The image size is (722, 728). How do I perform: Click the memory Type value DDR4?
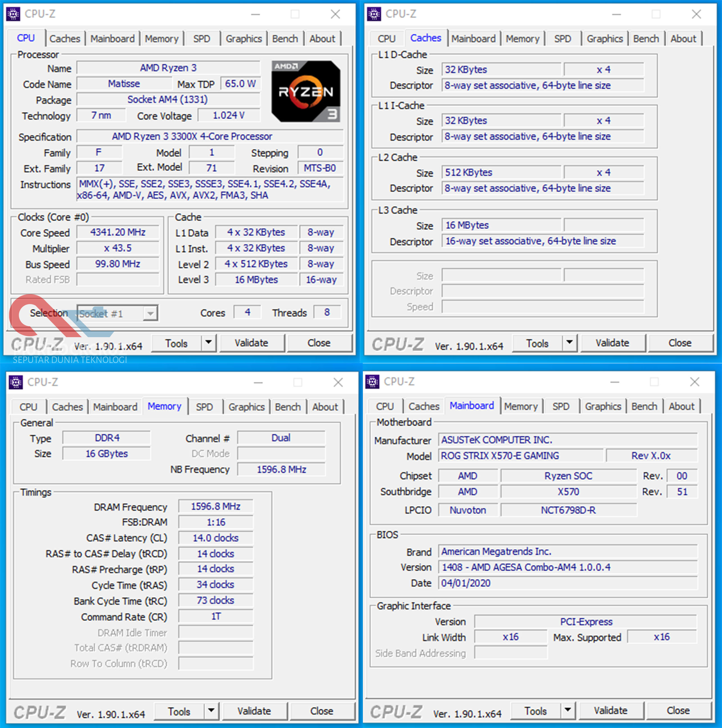(107, 438)
